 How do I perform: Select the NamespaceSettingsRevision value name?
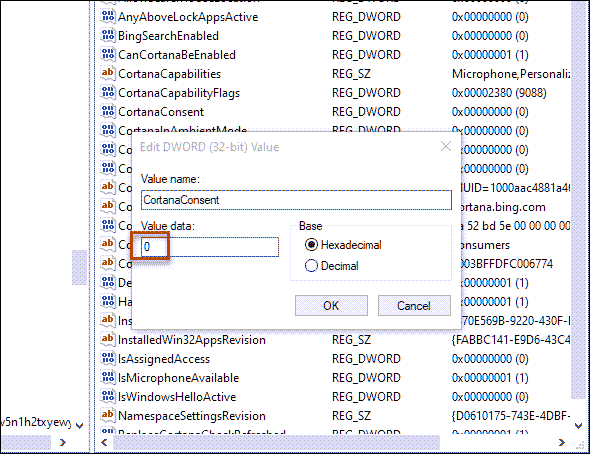pos(192,416)
